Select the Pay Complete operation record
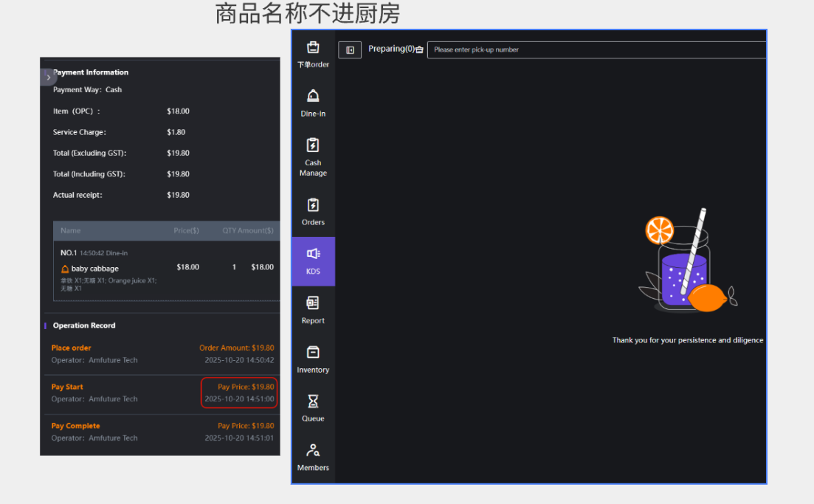This screenshot has height=504, width=814. click(75, 426)
